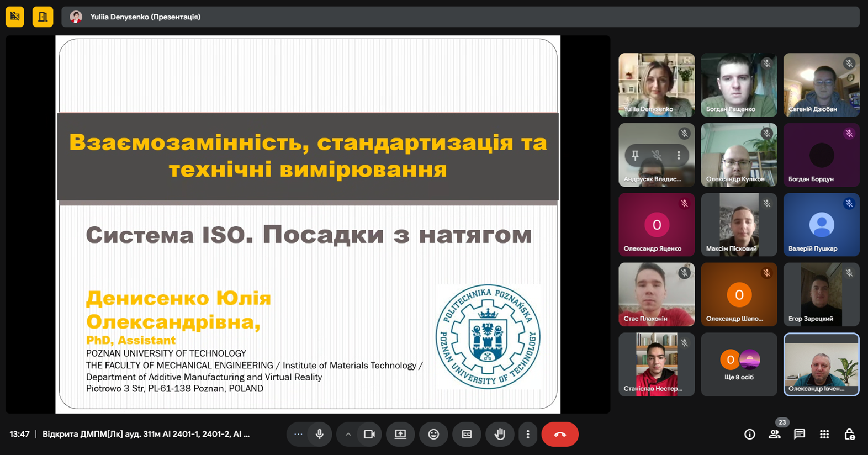Raise your hand in the meeting

click(x=500, y=435)
